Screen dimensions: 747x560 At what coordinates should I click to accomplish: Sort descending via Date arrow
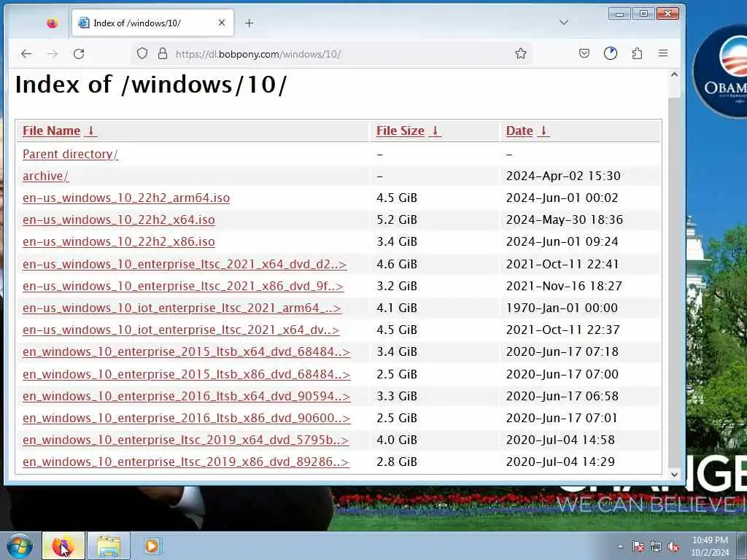coord(543,131)
